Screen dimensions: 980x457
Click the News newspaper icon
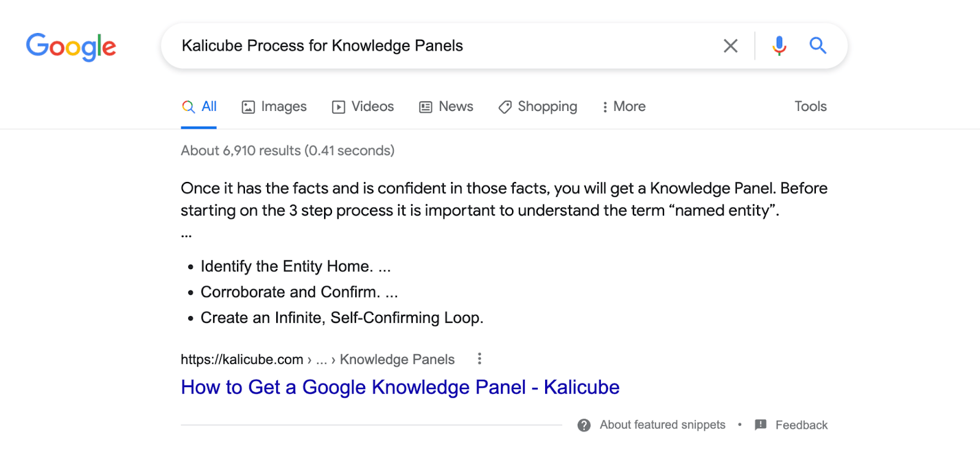pos(426,107)
